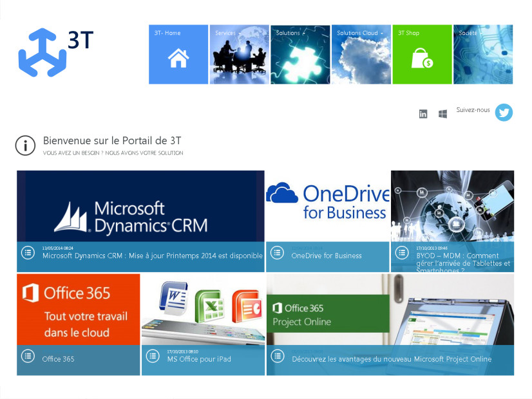Click list icon on OneDrive for Business caption

[x=277, y=253]
